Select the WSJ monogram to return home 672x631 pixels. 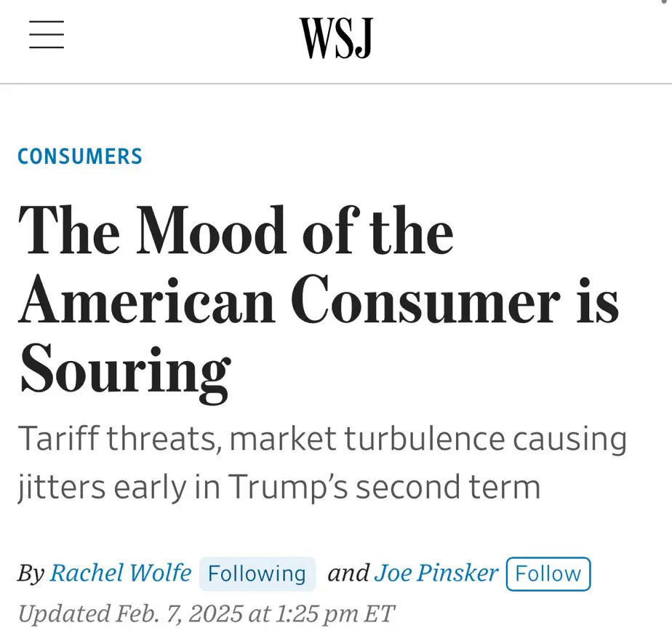[336, 39]
